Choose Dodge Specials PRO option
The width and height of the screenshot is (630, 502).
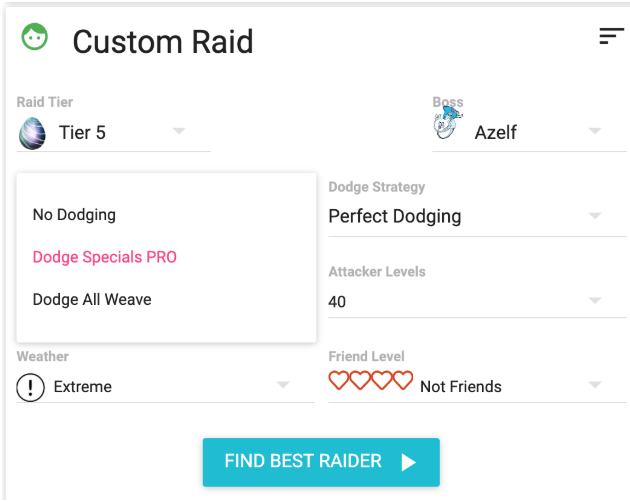pyautogui.click(x=105, y=257)
